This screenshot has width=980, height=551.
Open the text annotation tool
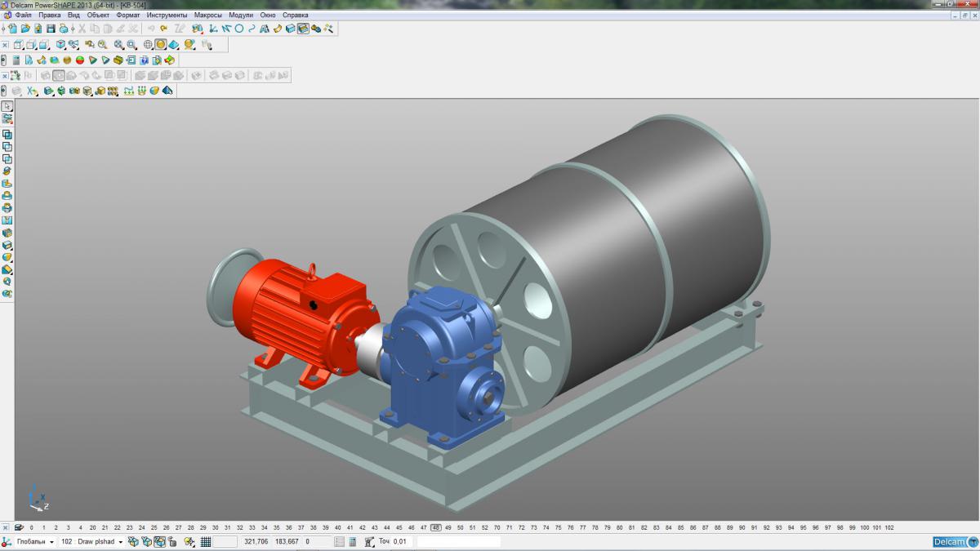click(265, 29)
